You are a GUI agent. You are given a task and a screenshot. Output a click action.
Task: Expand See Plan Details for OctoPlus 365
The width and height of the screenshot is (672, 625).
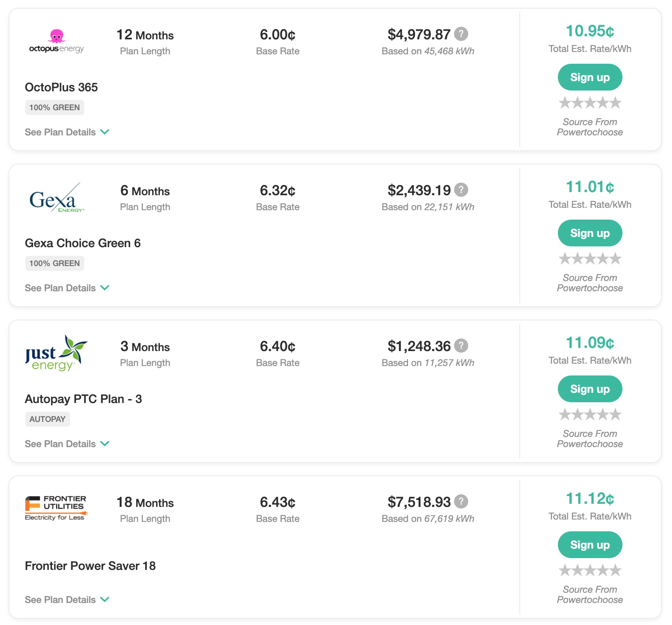point(67,132)
